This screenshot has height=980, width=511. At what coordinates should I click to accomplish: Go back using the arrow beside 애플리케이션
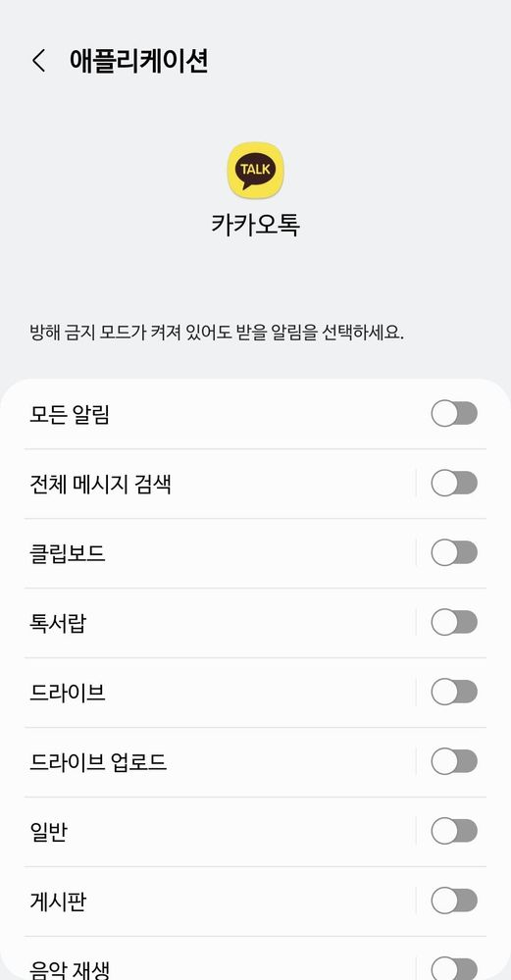[x=38, y=61]
